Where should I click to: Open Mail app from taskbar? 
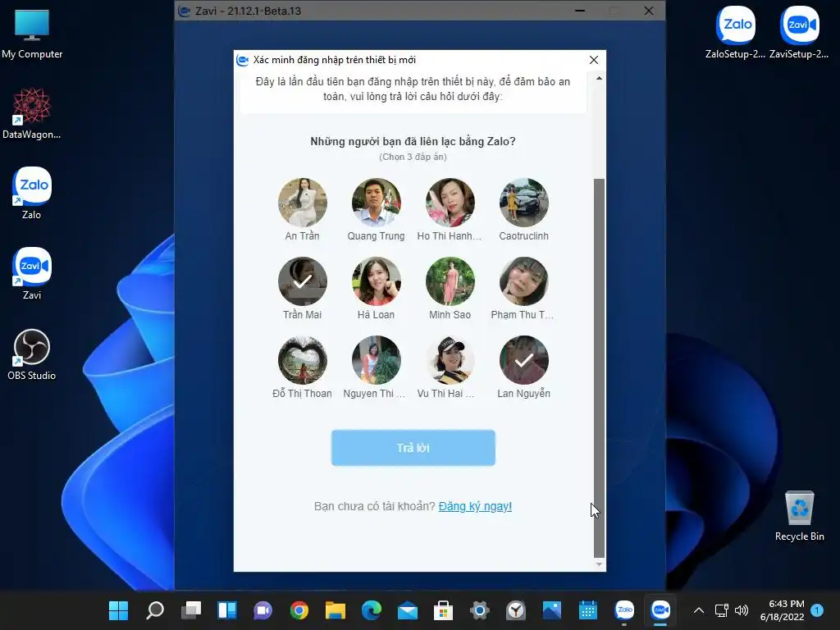[x=408, y=610]
